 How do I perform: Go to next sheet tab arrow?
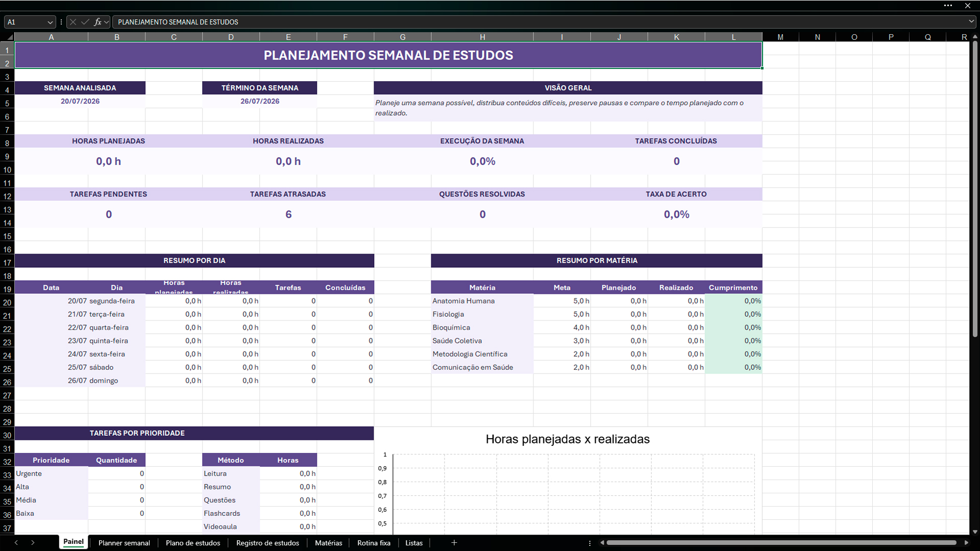click(x=33, y=543)
